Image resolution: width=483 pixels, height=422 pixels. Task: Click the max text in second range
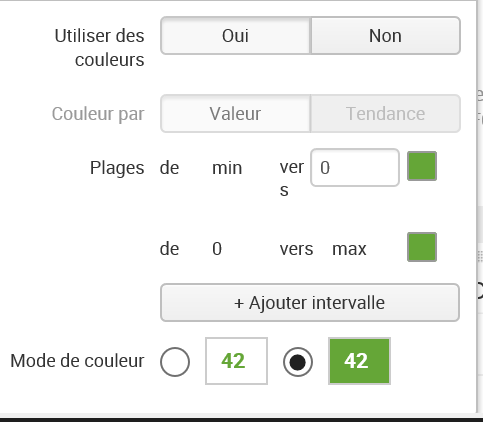click(349, 249)
